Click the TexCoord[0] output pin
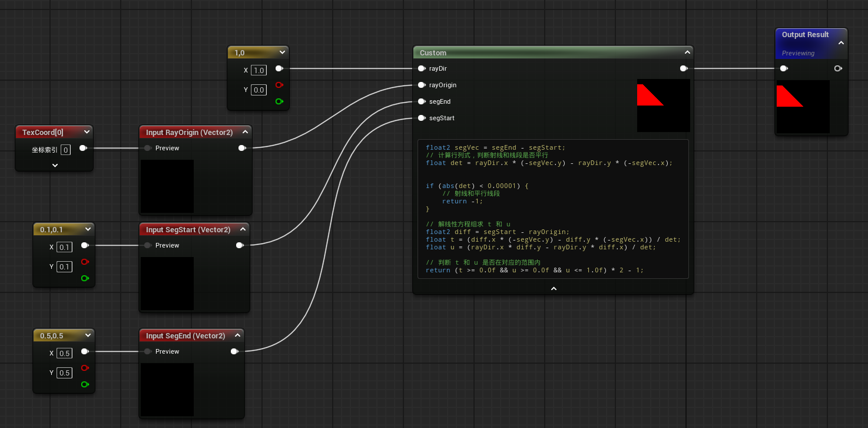This screenshot has height=428, width=868. [x=83, y=149]
